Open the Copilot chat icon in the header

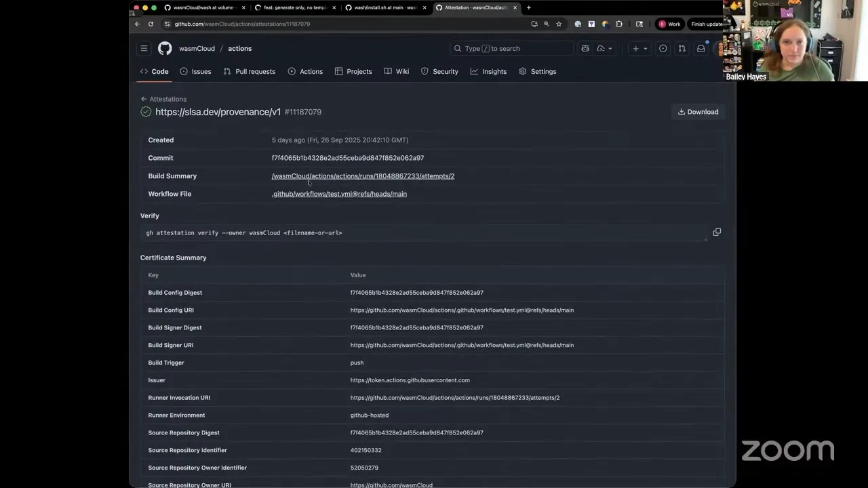585,49
